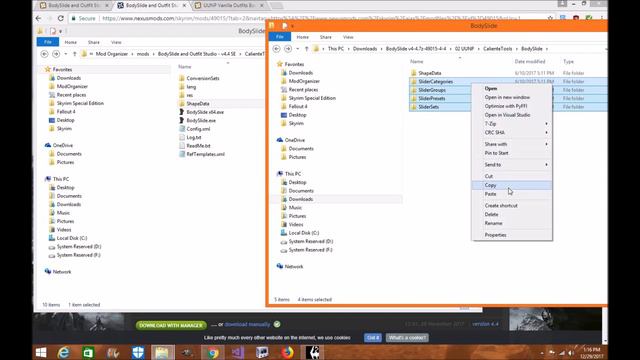Open the View tab in front Explorer window
Viewport: 640px width, 360px height.
[348, 37]
